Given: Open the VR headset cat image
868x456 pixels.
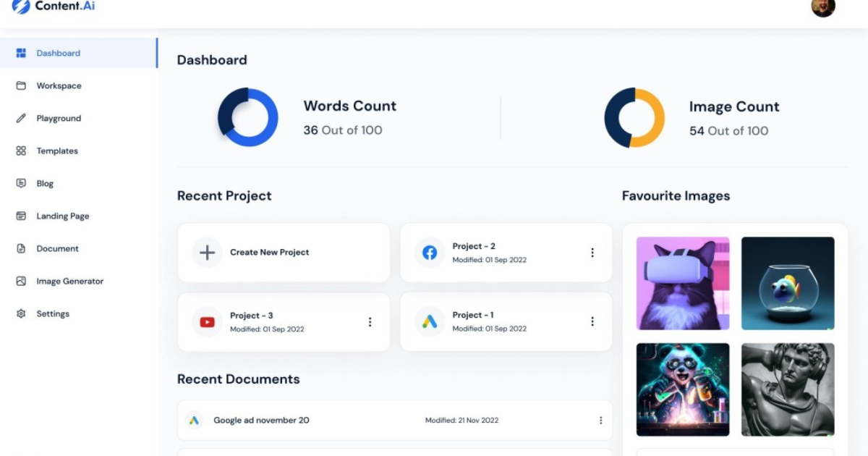Looking at the screenshot, I should pyautogui.click(x=683, y=283).
